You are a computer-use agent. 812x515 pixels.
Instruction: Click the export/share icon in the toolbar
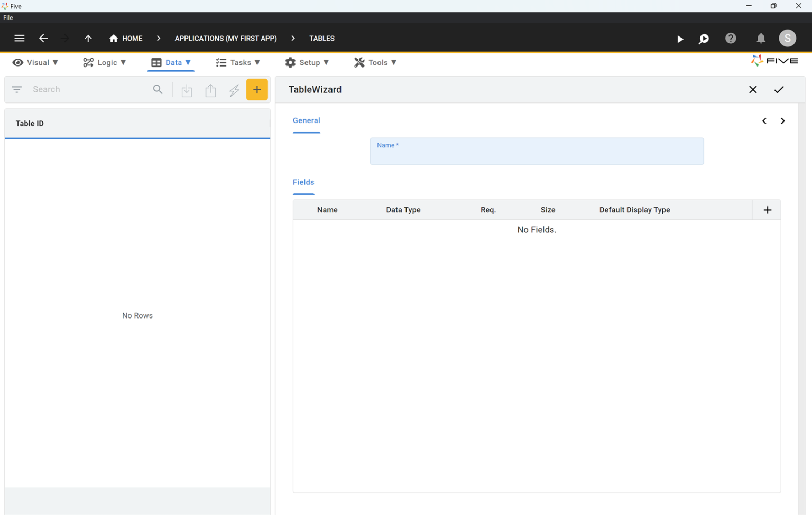click(x=210, y=90)
